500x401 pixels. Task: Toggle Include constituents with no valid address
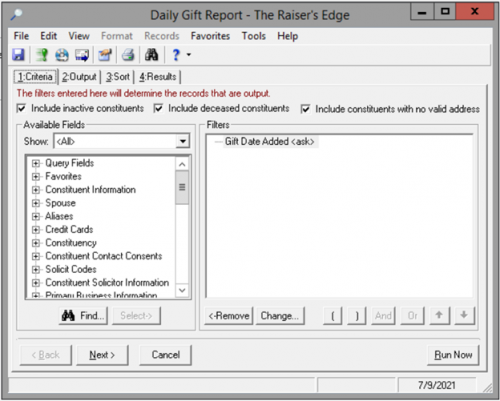305,109
